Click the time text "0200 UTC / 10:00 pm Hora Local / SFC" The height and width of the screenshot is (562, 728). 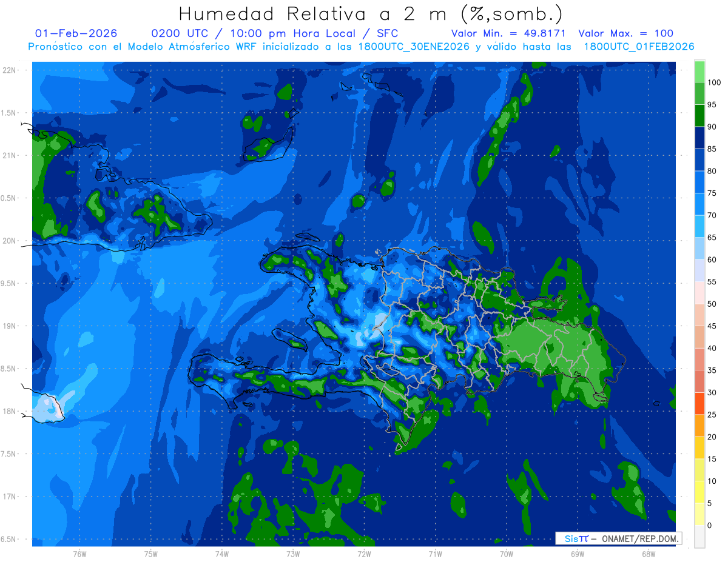(x=275, y=33)
